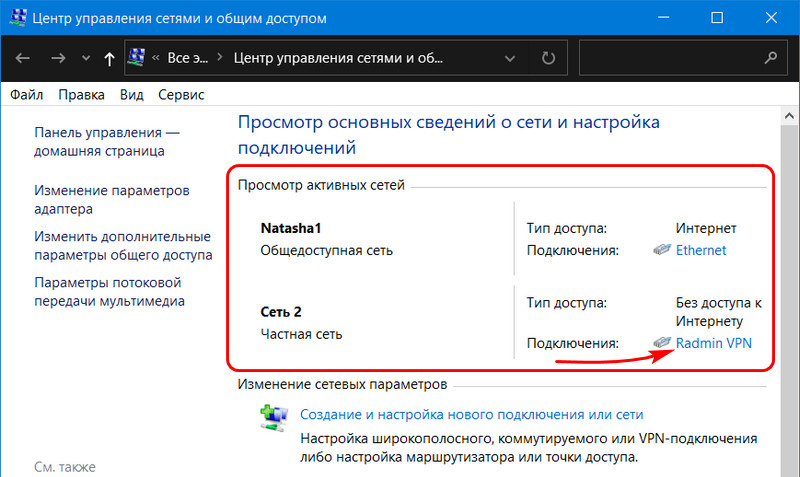Select the "См. также" label
The image size is (800, 477).
click(x=65, y=467)
